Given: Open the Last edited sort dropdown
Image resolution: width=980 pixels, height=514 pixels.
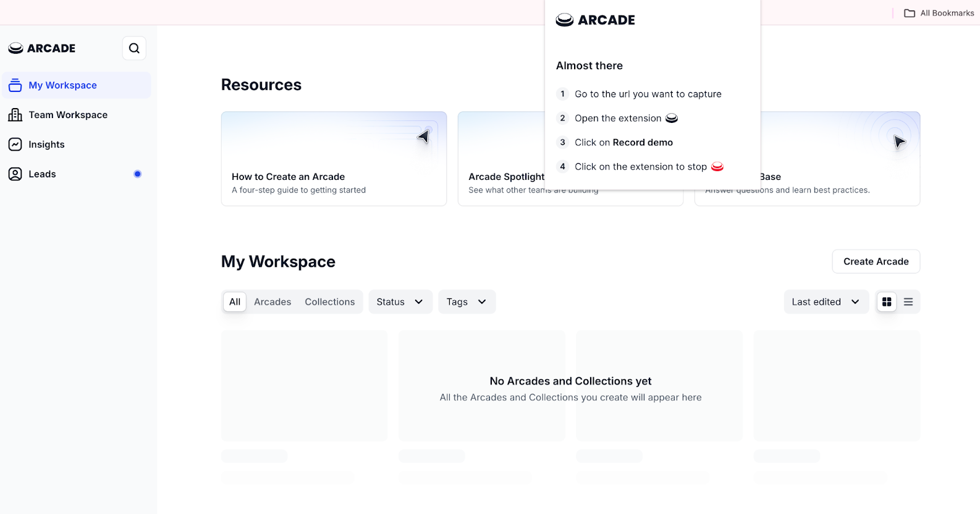Looking at the screenshot, I should click(826, 302).
